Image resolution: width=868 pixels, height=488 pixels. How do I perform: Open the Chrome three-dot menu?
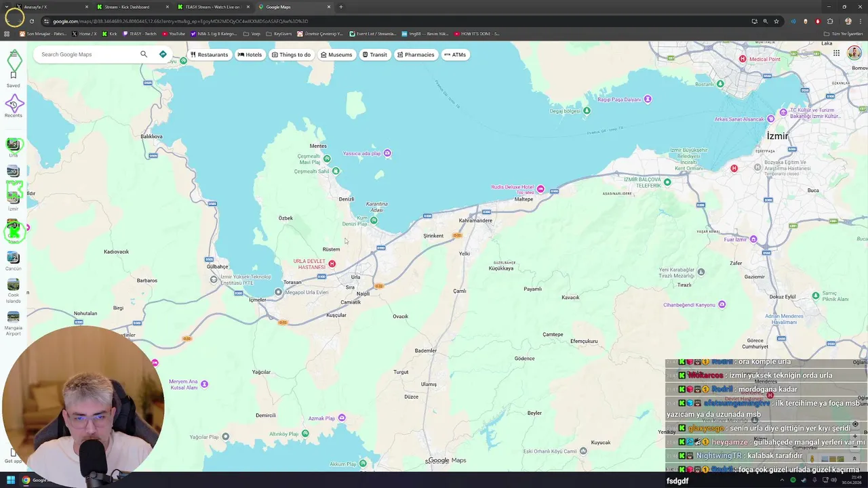[860, 21]
